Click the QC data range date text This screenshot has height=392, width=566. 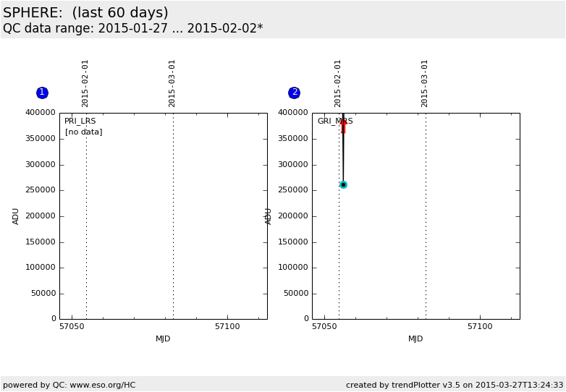pos(132,29)
